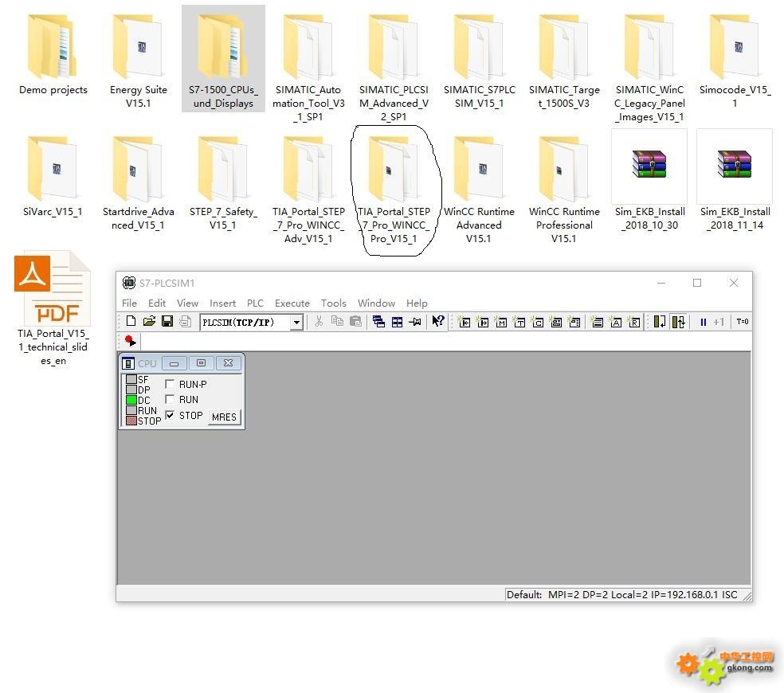784x693 pixels.
Task: Toggle Always On Top pin icon
Action: point(415,322)
